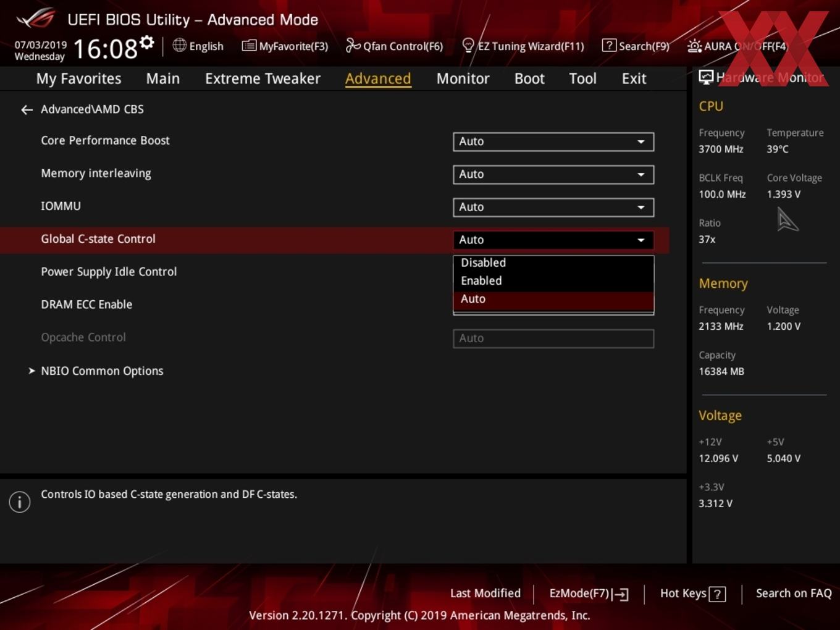This screenshot has width=840, height=630.
Task: Click the +3.3V value 3.312 V
Action: click(715, 504)
